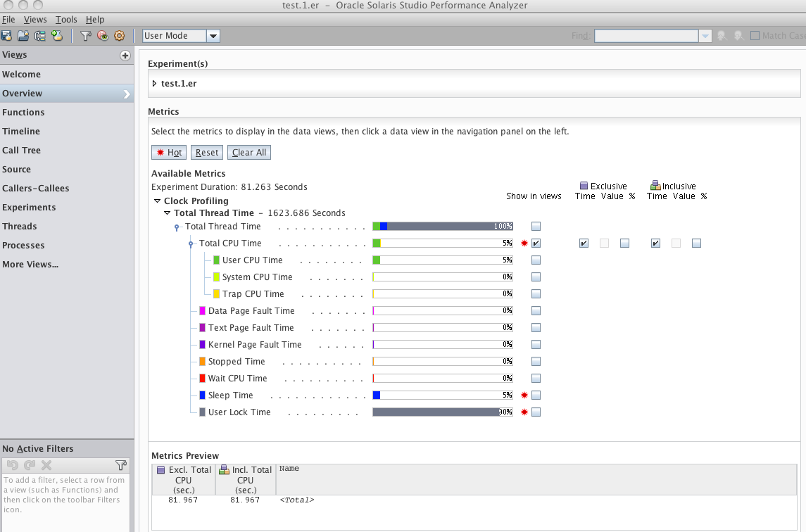Click the Excl. Total CPU column header icon
The width and height of the screenshot is (806, 532).
161,470
